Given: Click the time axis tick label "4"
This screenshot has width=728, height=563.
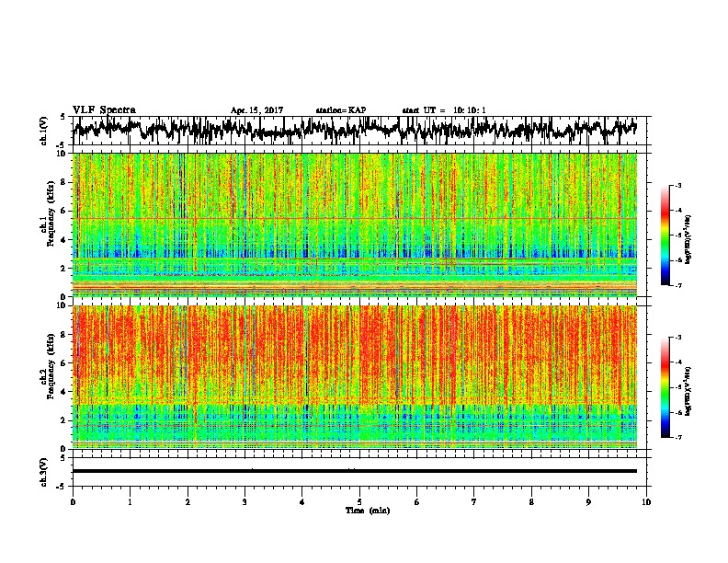Looking at the screenshot, I should coord(301,502).
